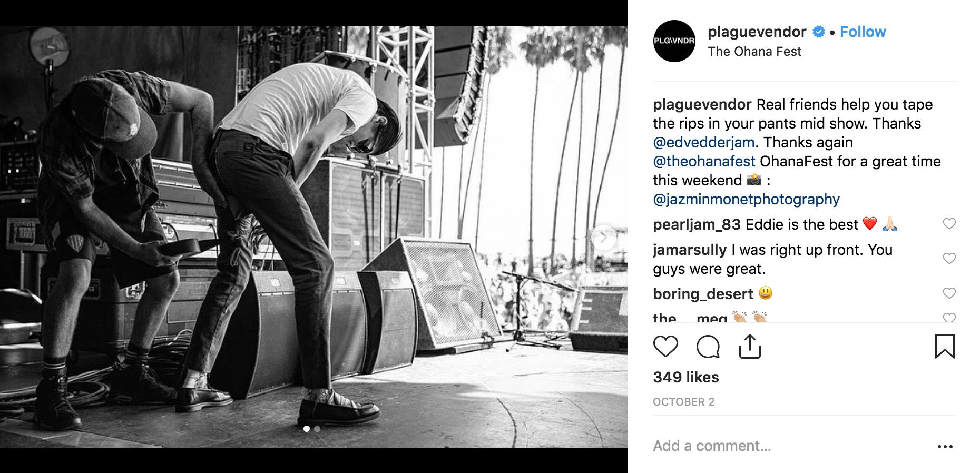Open the pearljam_83 commenter profile
This screenshot has width=980, height=473.
coord(697,224)
